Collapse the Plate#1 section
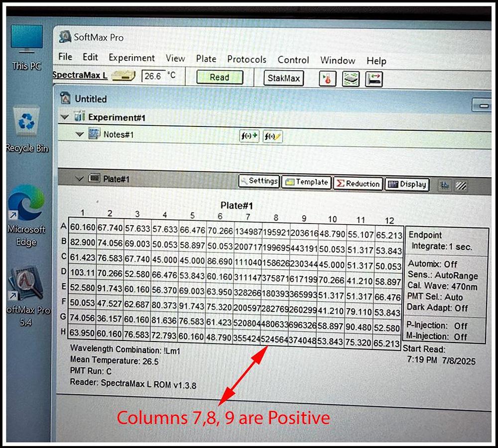The image size is (498, 448). (x=78, y=178)
